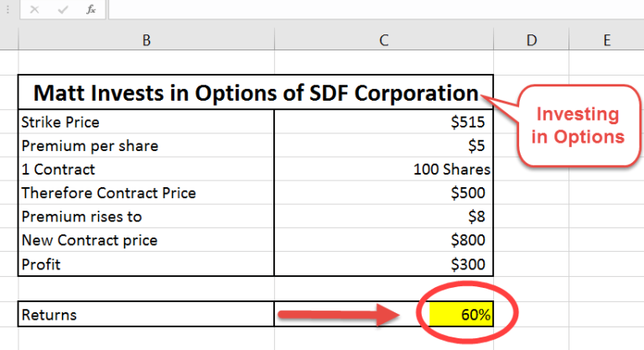This screenshot has height=350, width=644.
Task: Select column B header
Action: pyautogui.click(x=146, y=40)
